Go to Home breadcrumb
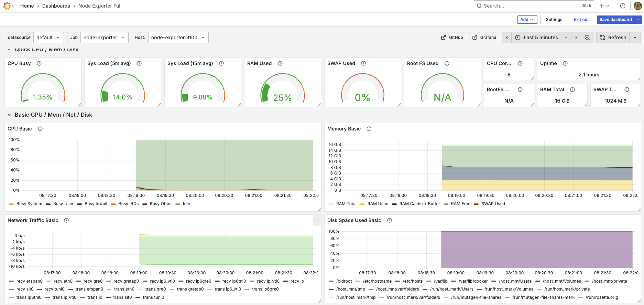Screen dimensions: 644x305 [x=27, y=6]
